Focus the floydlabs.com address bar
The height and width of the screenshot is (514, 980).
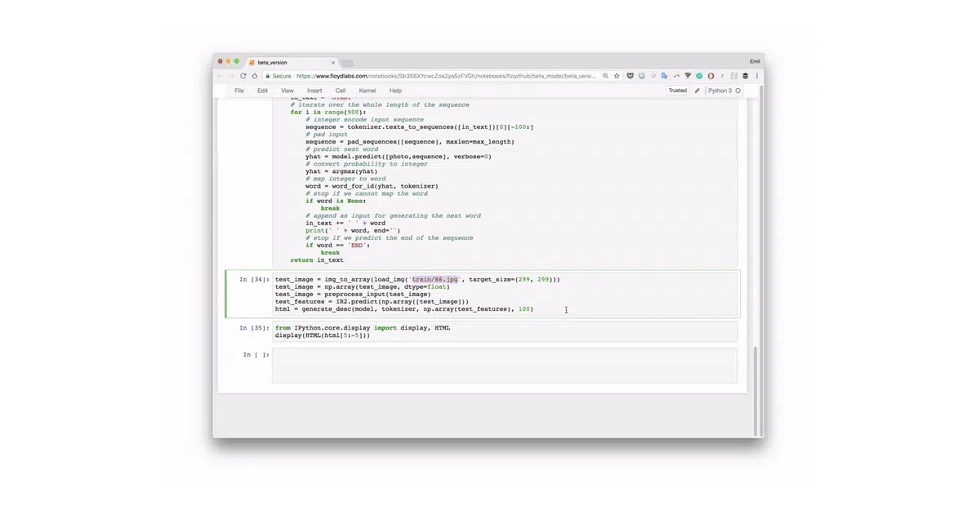tap(445, 76)
